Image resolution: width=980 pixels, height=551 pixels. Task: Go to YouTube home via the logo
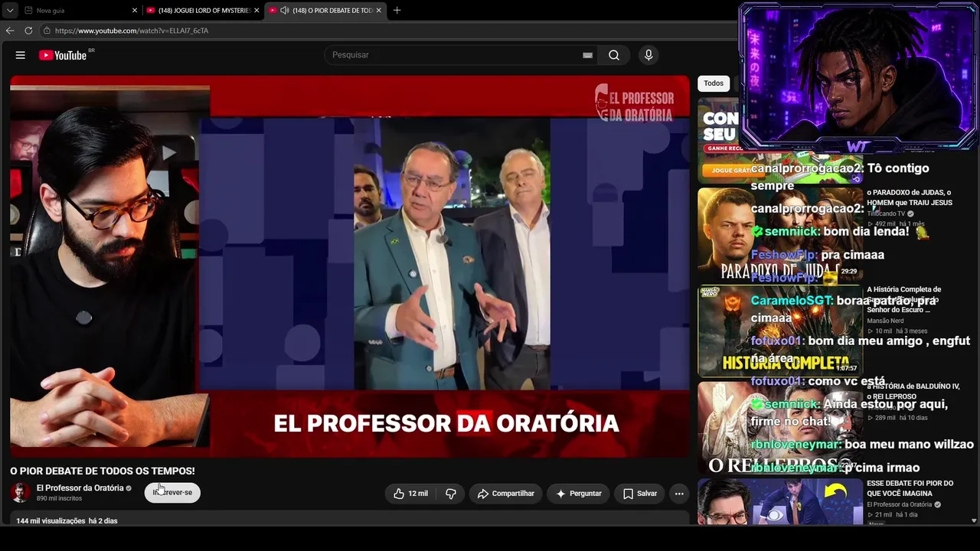coord(63,55)
